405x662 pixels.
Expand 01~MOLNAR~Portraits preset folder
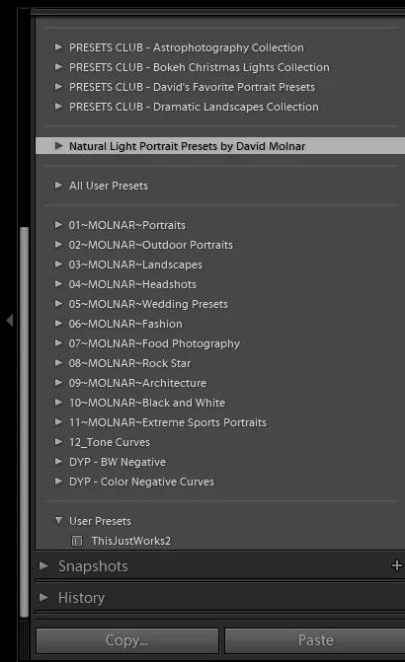(59, 225)
